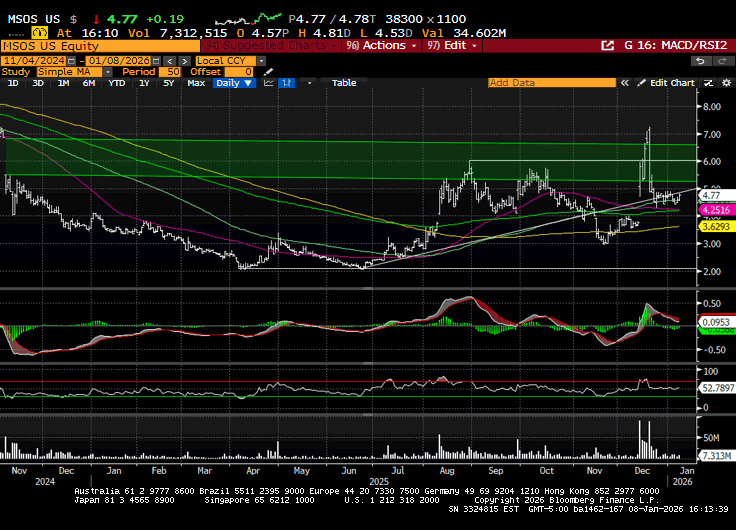This screenshot has height=530, width=736.
Task: Click the Edit Chart button
Action: coord(666,83)
